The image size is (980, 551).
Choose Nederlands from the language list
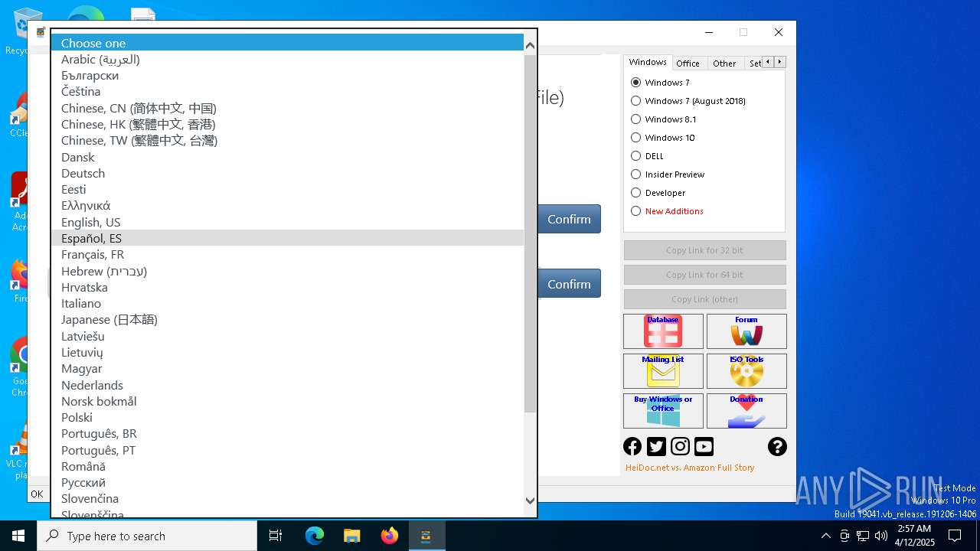coord(287,385)
